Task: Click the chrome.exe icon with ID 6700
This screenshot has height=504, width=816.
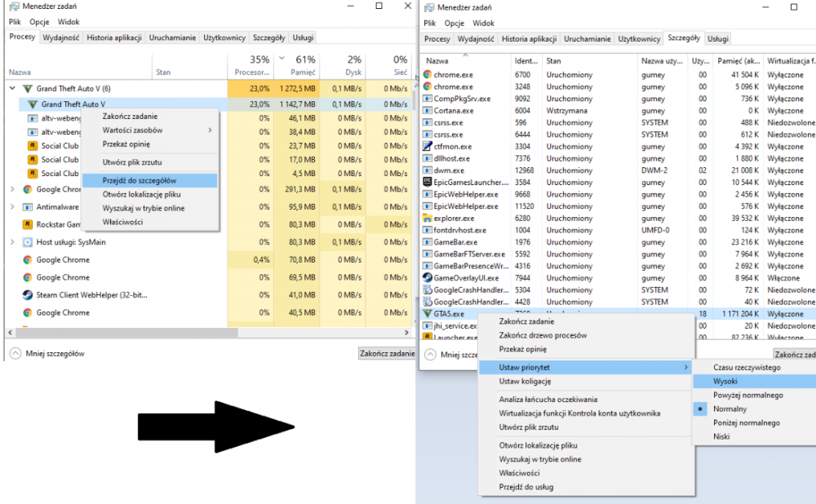Action: tap(428, 74)
